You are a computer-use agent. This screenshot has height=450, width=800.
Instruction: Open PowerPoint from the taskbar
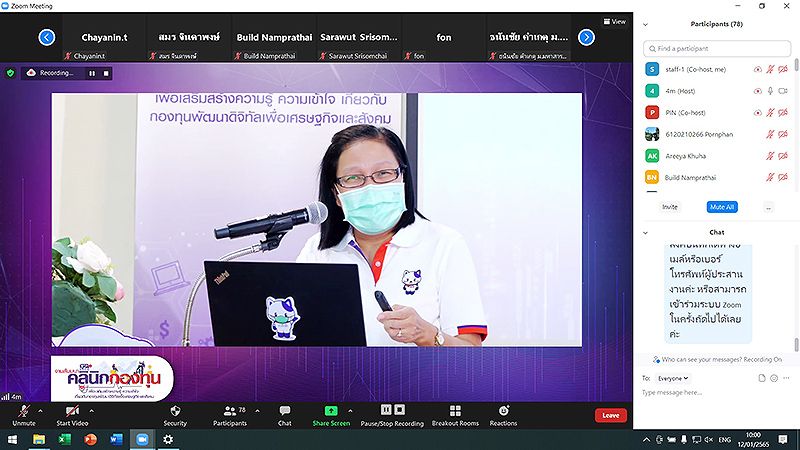click(x=90, y=439)
